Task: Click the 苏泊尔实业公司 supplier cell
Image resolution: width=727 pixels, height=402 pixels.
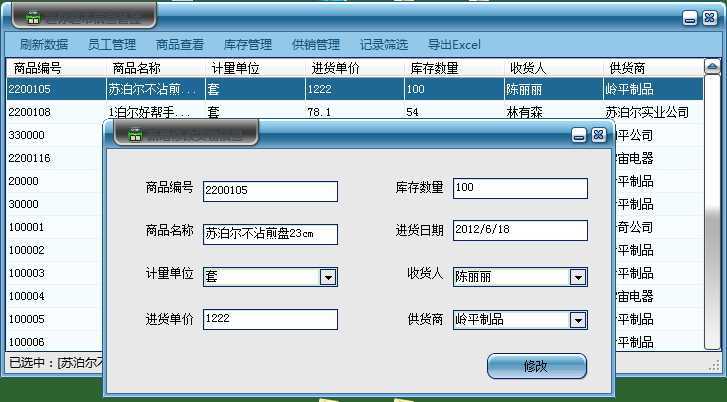Action: (x=647, y=112)
